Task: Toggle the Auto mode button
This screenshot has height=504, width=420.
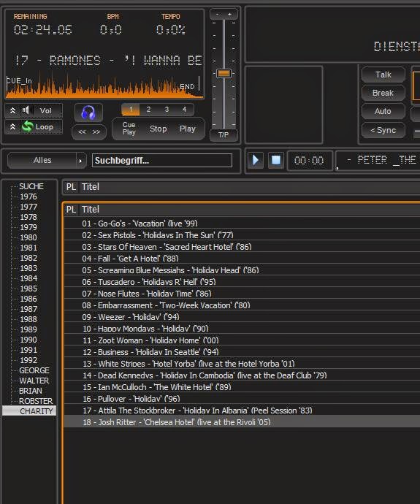Action: click(383, 111)
